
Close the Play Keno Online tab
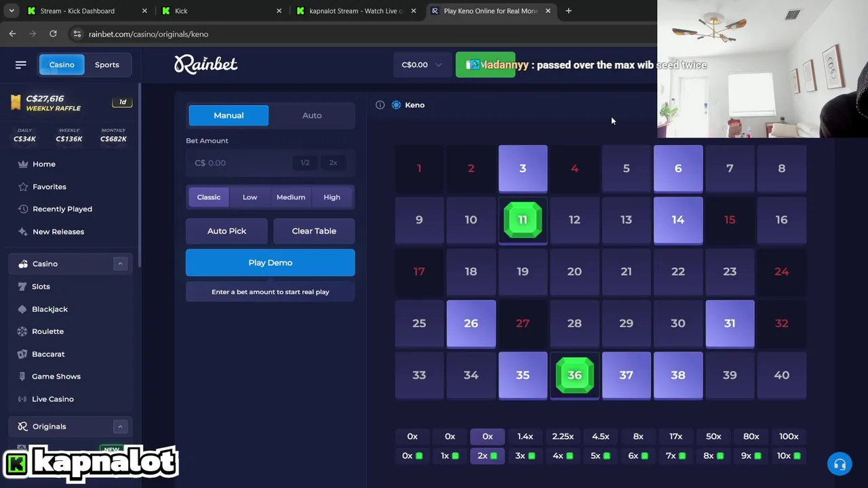548,11
